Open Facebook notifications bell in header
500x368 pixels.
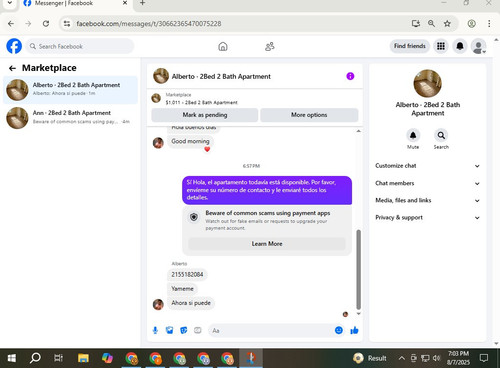click(460, 46)
